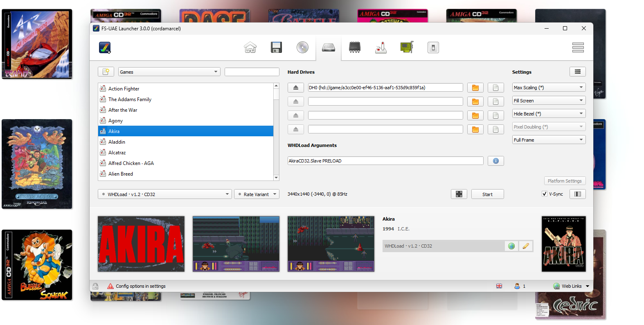Click the monitor layout button beside V-Sync

point(577,194)
